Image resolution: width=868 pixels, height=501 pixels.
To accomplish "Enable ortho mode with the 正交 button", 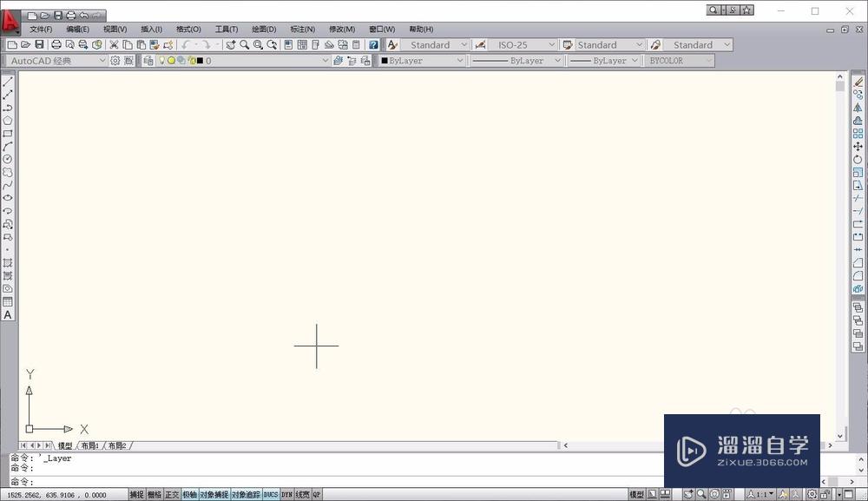I will [171, 493].
